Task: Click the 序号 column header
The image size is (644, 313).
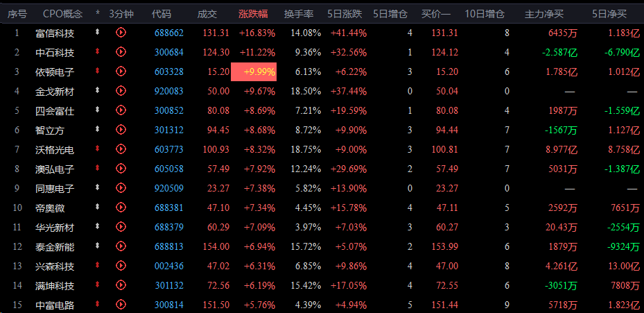Action: click(17, 14)
